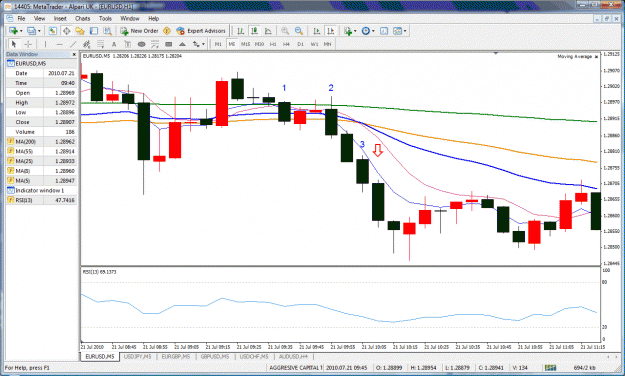Switch to the USDJPY,M5 chart tab

coord(137,356)
